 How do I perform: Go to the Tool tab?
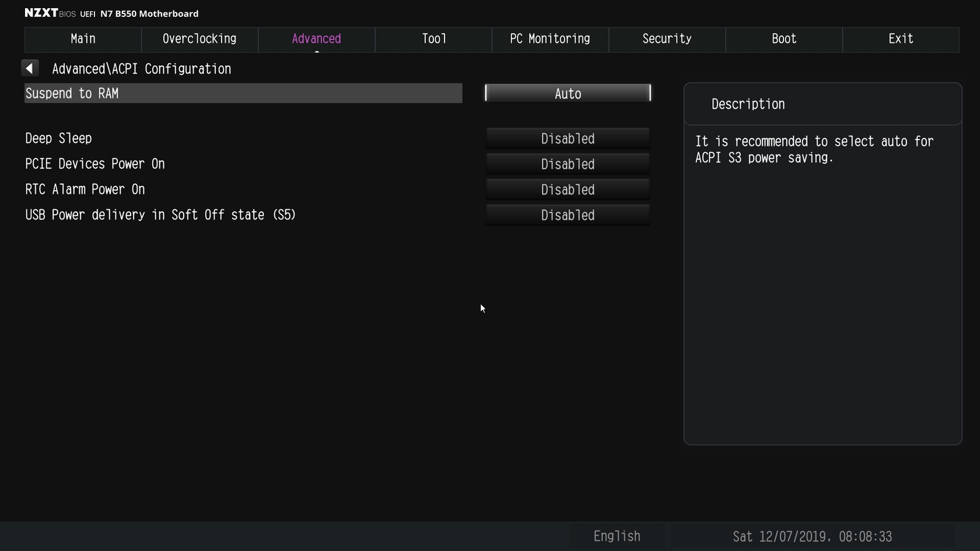433,39
